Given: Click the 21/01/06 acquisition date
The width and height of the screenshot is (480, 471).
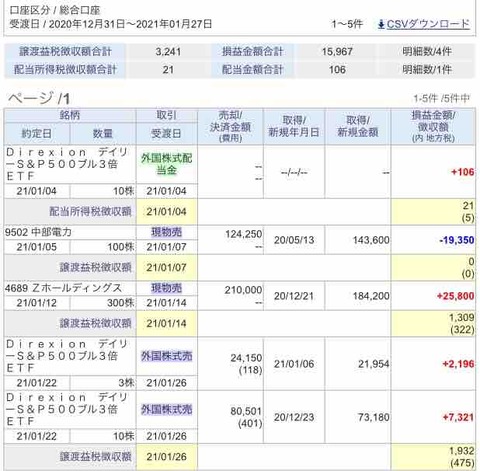Looking at the screenshot, I should pyautogui.click(x=294, y=364).
